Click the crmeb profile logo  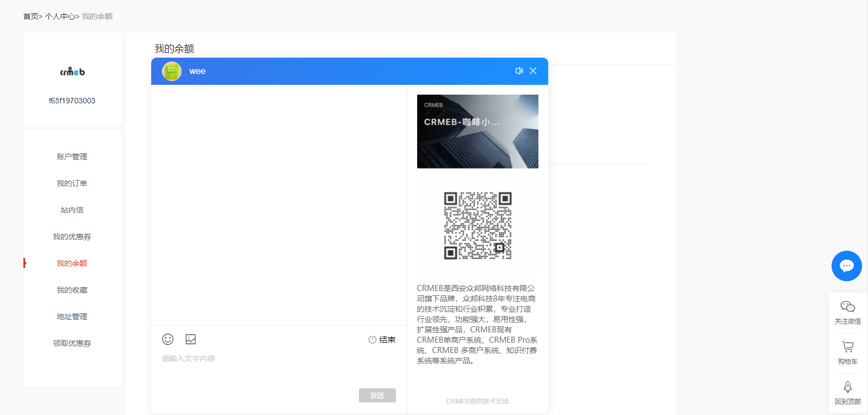(x=72, y=71)
